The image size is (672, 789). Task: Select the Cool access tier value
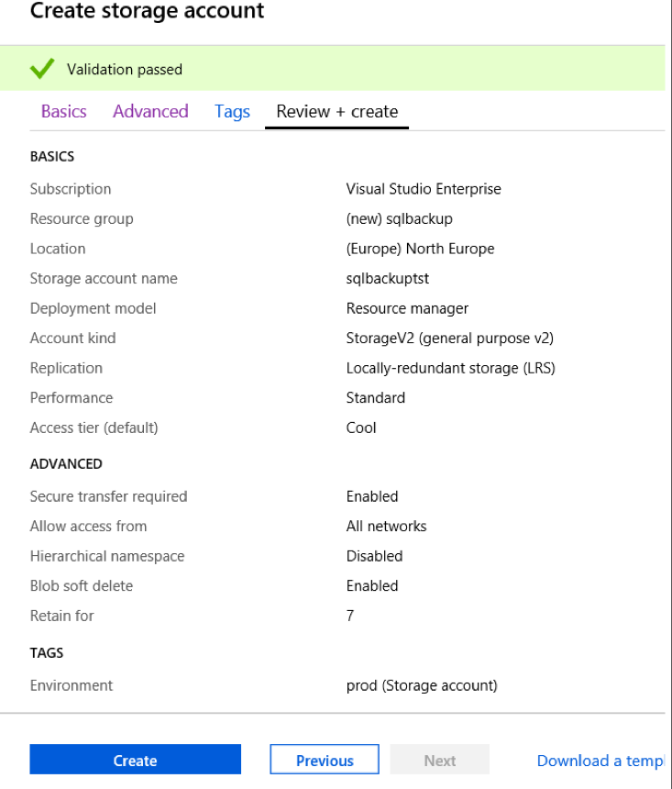point(361,428)
